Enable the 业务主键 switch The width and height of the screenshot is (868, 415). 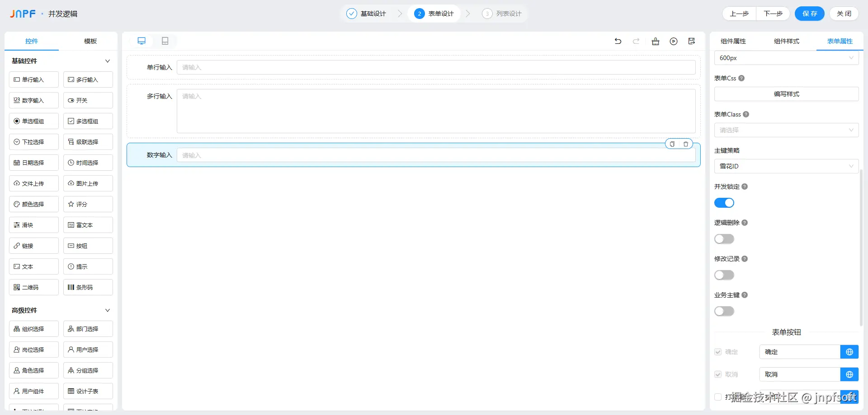(724, 311)
